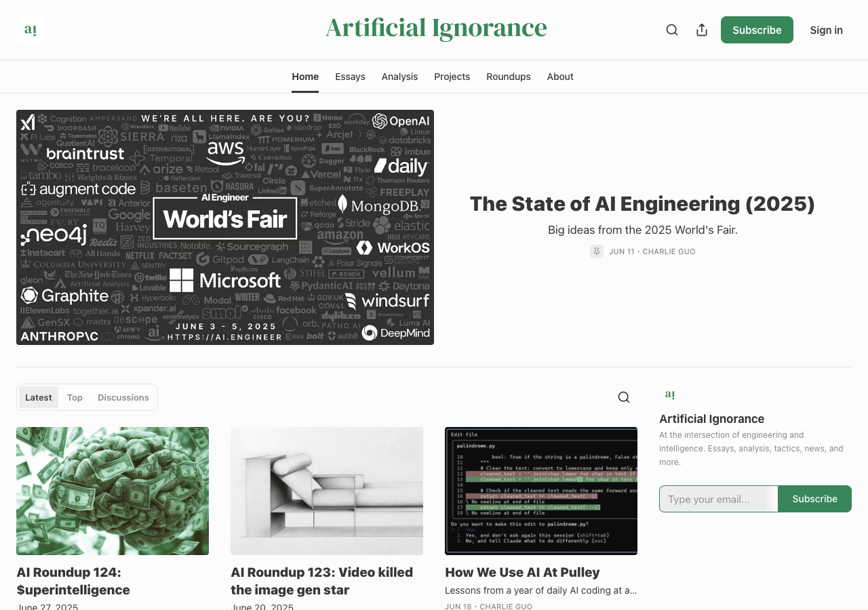Screen dimensions: 868x610
Task: Open the World's Fair featured post image
Action: coord(225,227)
